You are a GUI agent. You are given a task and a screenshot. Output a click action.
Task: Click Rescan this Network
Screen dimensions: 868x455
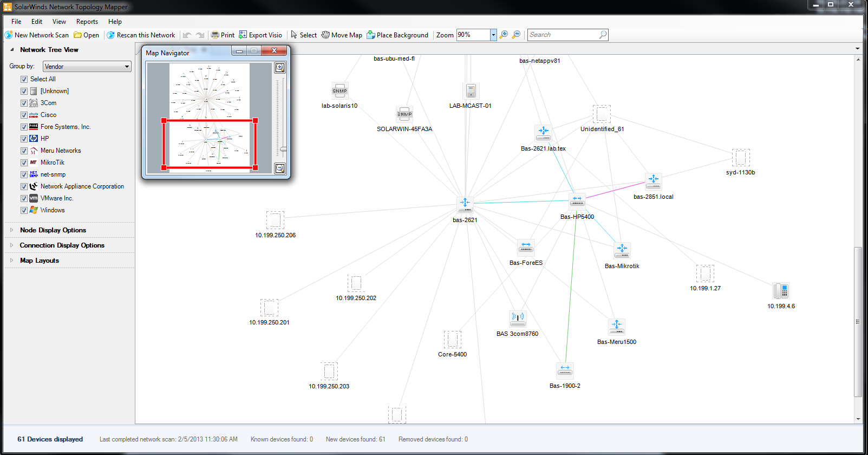(x=141, y=35)
